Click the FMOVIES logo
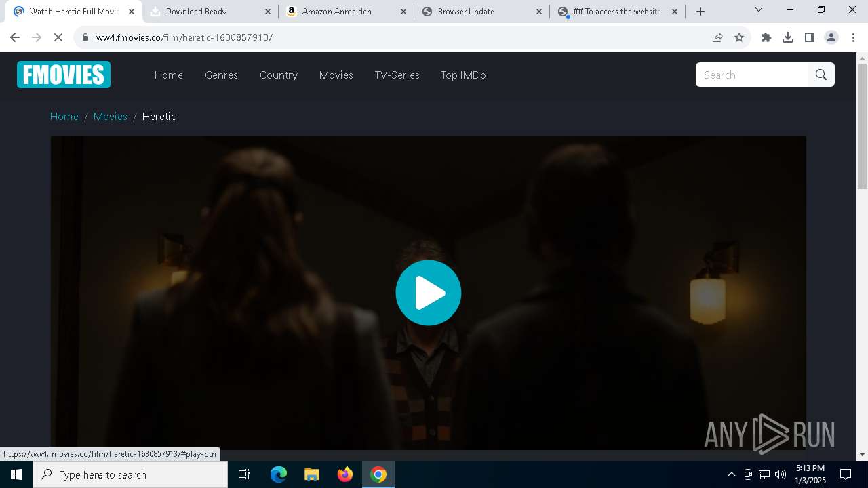The image size is (868, 488). (x=64, y=75)
